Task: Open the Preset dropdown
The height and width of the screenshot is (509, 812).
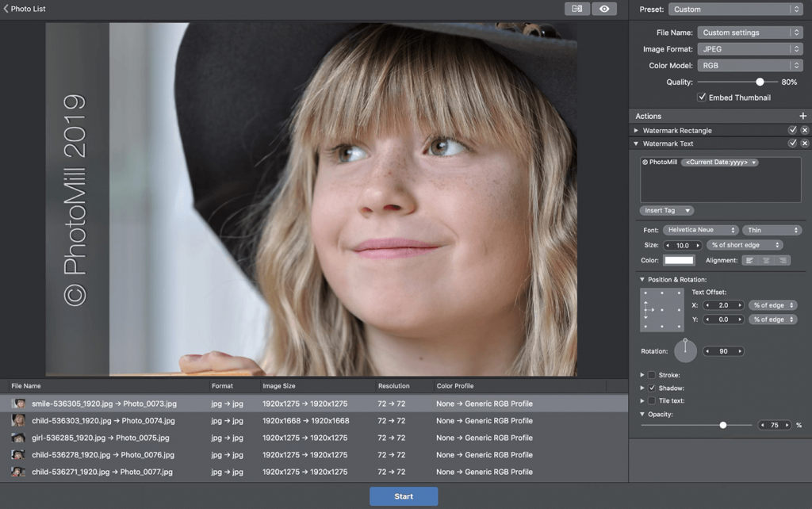Action: [x=736, y=10]
